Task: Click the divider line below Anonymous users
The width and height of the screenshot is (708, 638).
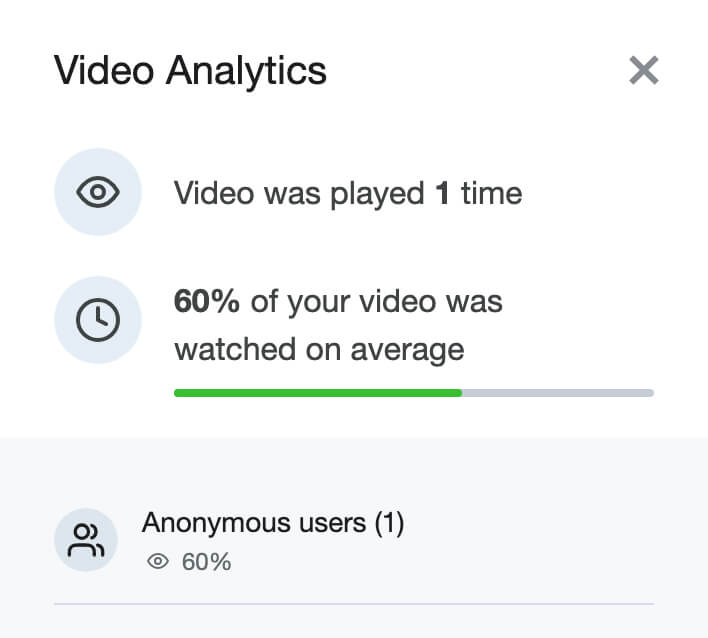Action: tap(354, 603)
